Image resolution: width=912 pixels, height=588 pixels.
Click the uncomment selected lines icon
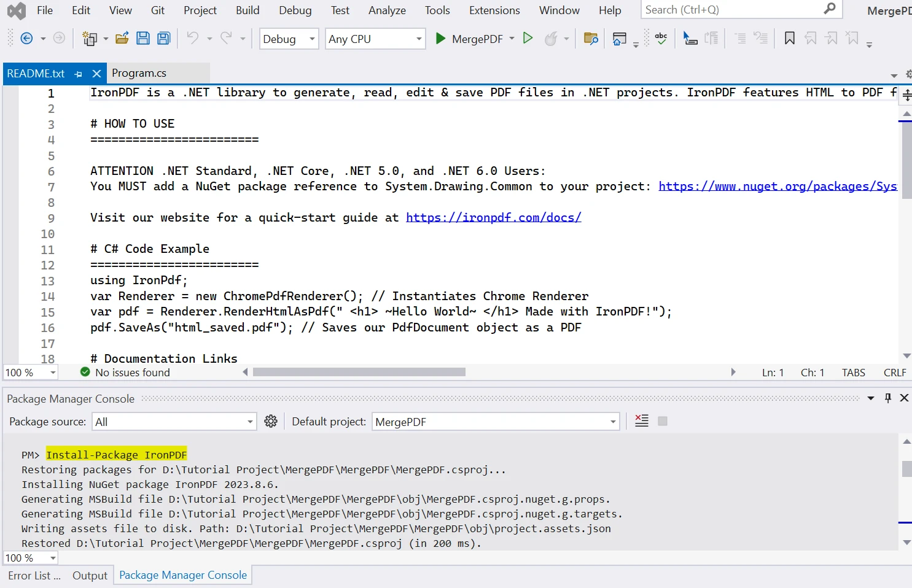pyautogui.click(x=761, y=38)
